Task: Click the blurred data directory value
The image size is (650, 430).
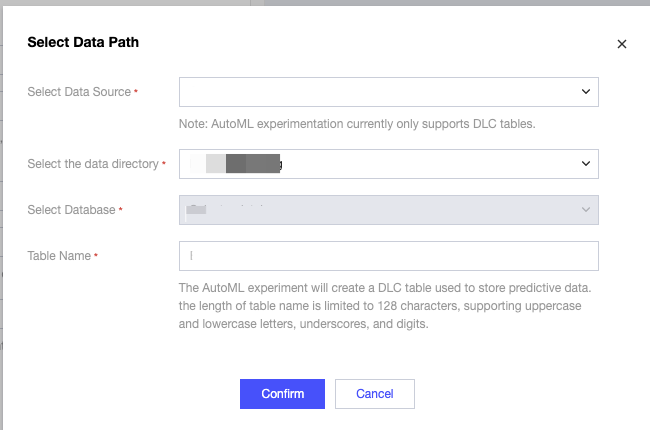Action: tap(238, 163)
